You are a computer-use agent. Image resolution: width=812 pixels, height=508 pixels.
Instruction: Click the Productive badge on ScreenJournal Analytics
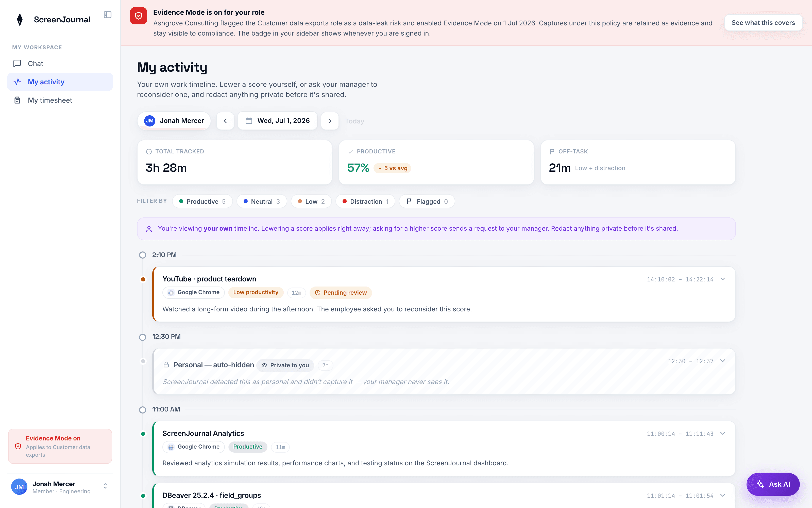coord(248,447)
